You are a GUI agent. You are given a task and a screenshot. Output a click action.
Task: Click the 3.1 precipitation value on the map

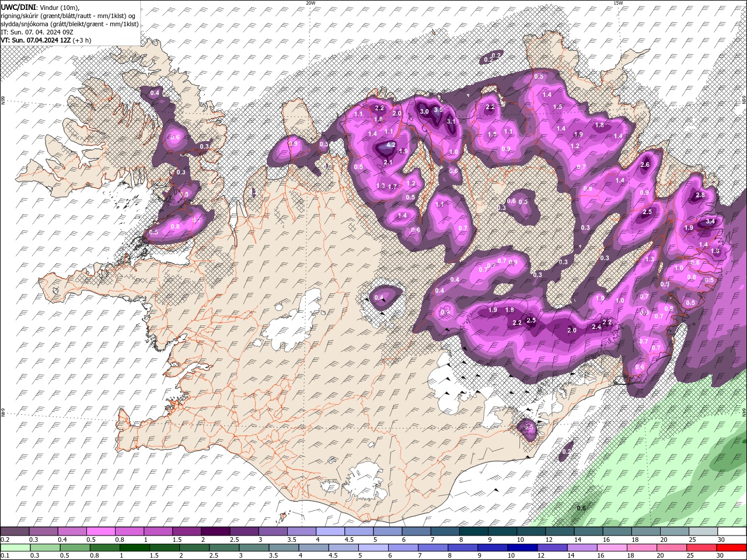coord(451,121)
